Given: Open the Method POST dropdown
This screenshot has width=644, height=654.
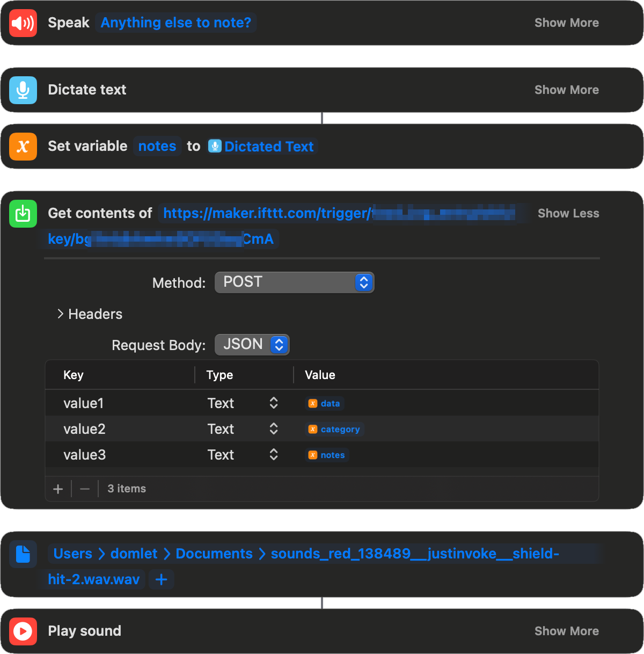Looking at the screenshot, I should [x=294, y=282].
